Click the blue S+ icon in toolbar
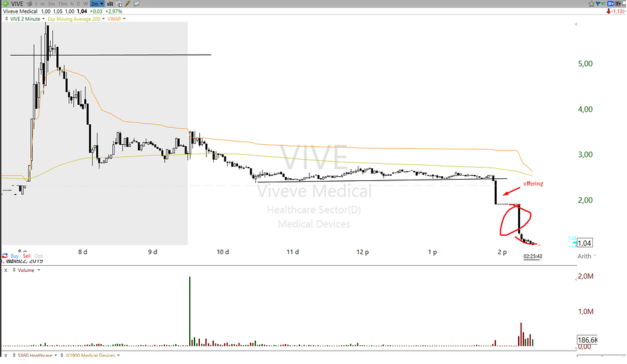The height and width of the screenshot is (364, 627). pos(610,4)
